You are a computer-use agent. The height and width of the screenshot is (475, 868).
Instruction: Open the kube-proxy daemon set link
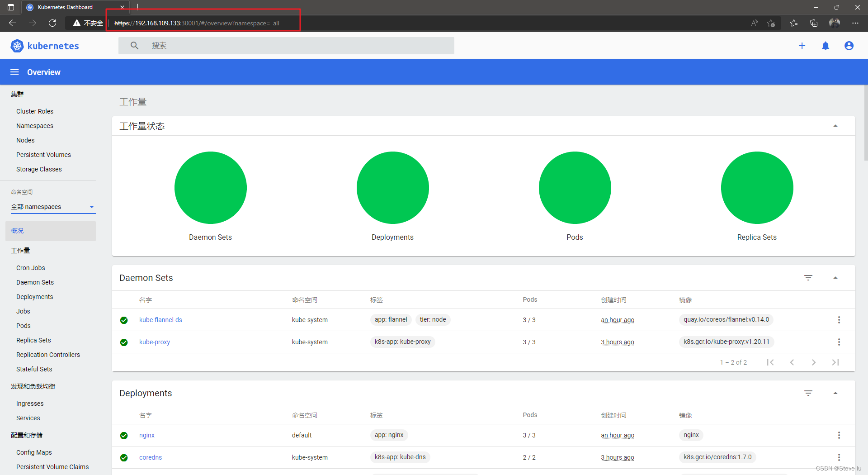click(x=155, y=342)
